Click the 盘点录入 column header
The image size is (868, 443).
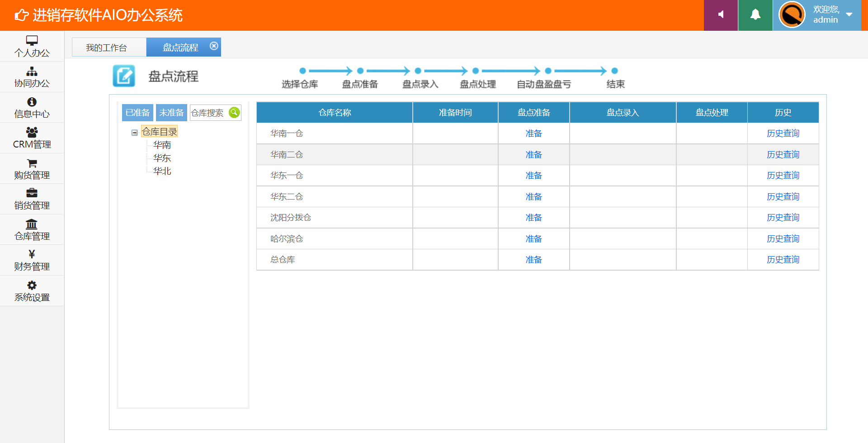coord(623,113)
